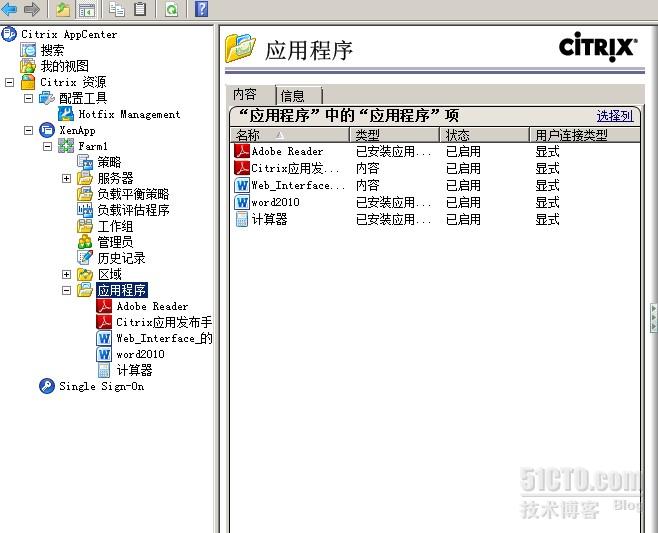Viewport: 658px width, 533px height.
Task: Select Web_Interface_的 item in tree
Action: click(164, 338)
